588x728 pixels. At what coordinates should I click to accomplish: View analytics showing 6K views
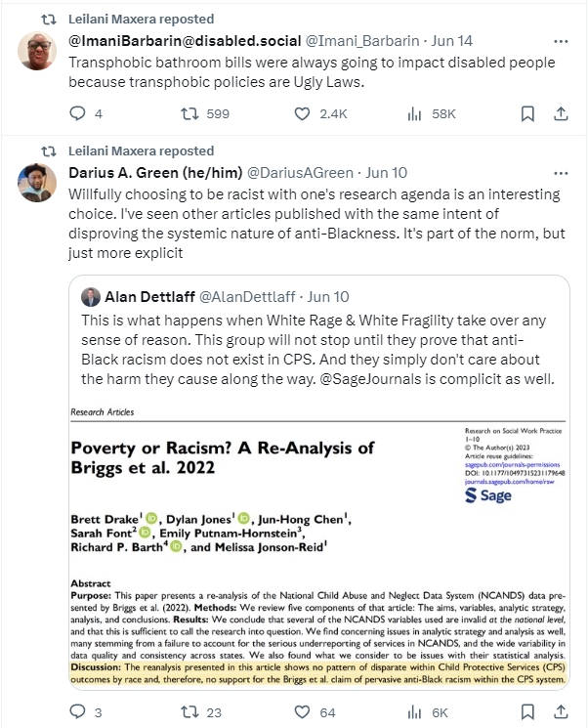coord(414,711)
